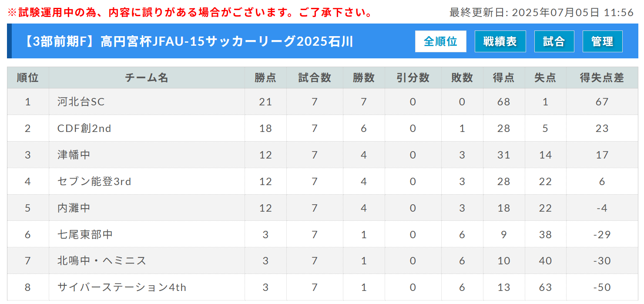
Task: Select the チーム名 column header
Action: coord(147,78)
